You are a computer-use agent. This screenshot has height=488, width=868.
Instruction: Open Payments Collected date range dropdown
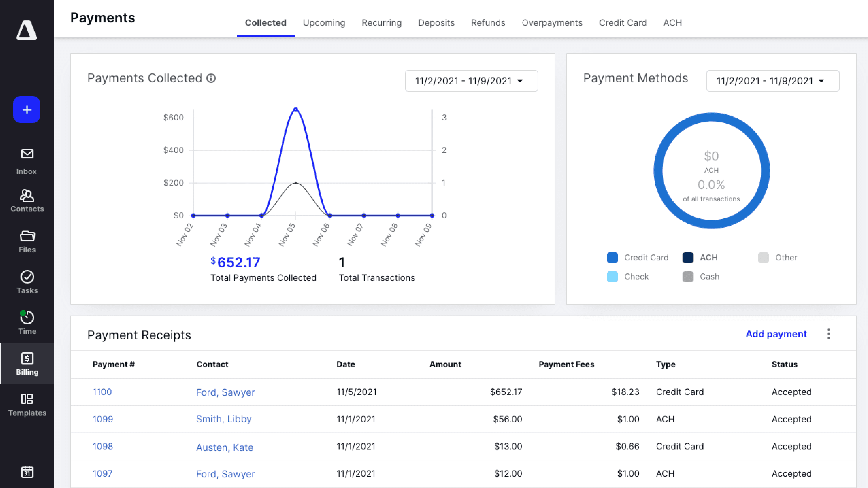tap(471, 81)
